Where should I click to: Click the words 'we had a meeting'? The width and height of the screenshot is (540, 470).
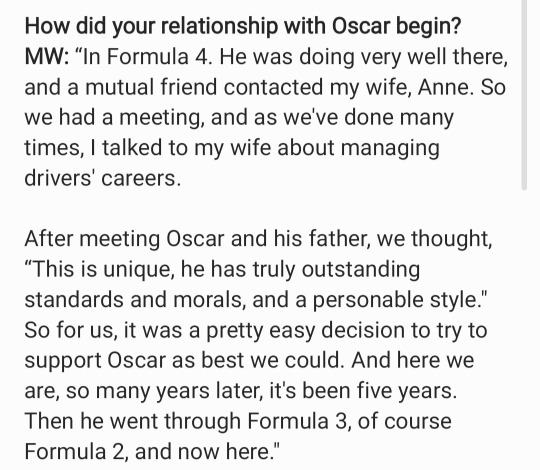point(112,117)
